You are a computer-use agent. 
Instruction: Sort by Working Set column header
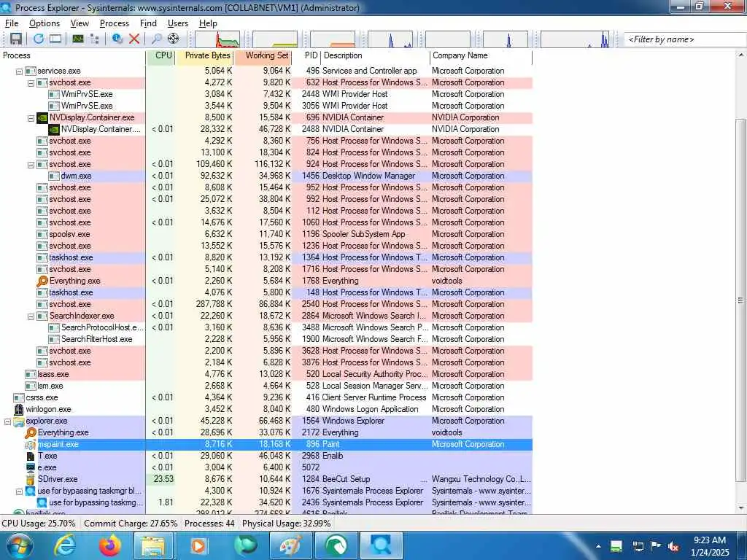263,55
